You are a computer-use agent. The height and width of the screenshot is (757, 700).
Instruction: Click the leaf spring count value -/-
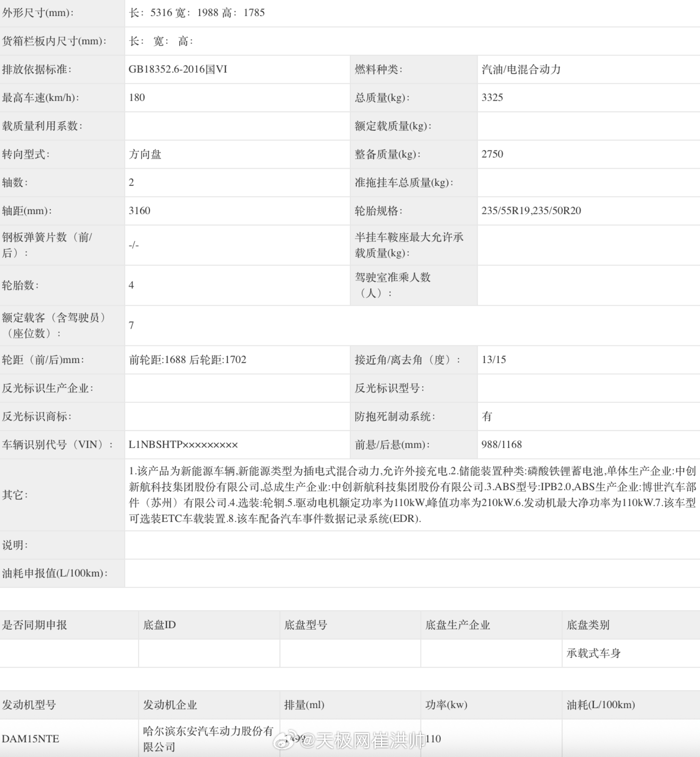[134, 245]
